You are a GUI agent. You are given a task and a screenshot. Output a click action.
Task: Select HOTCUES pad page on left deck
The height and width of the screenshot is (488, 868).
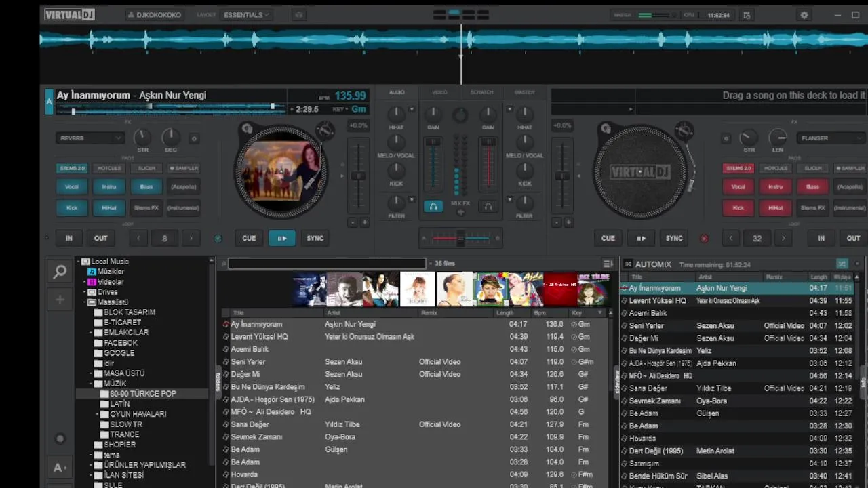[x=109, y=168]
